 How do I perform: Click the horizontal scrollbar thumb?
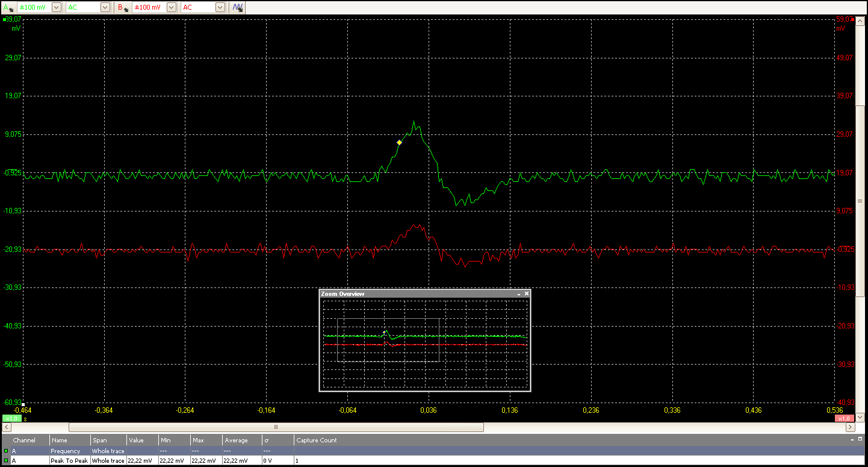coord(276,427)
